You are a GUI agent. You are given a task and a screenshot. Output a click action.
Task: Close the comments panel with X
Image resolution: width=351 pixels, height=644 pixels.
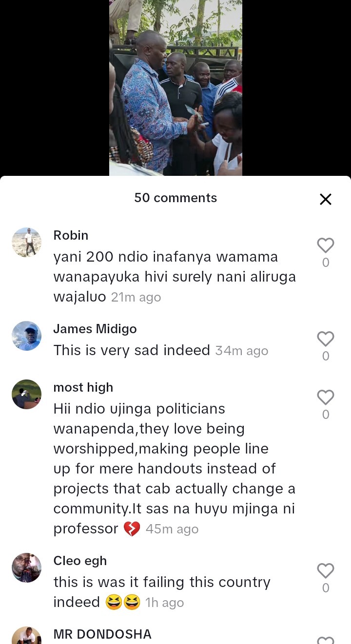(326, 199)
